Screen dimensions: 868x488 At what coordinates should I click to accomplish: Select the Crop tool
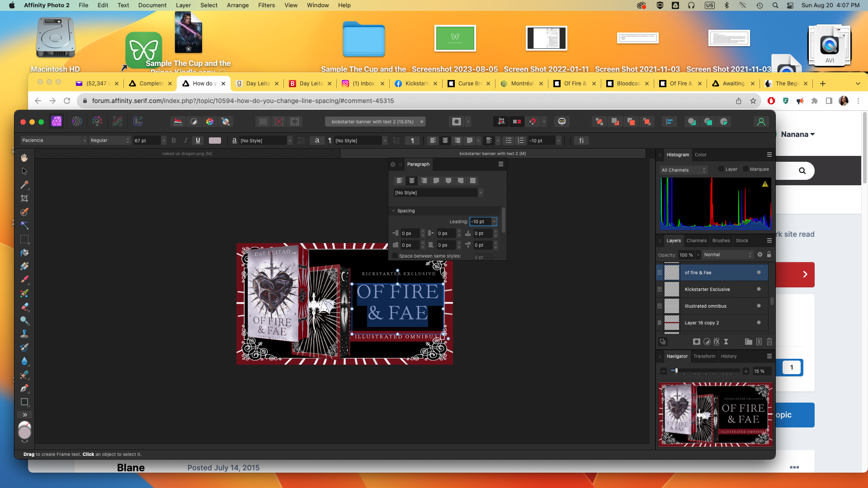pyautogui.click(x=24, y=198)
